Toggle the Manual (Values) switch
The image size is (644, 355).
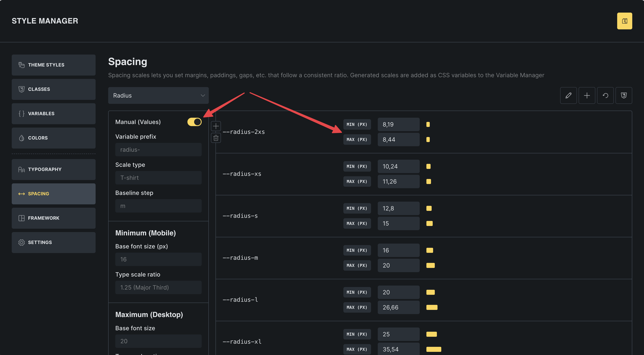tap(194, 122)
